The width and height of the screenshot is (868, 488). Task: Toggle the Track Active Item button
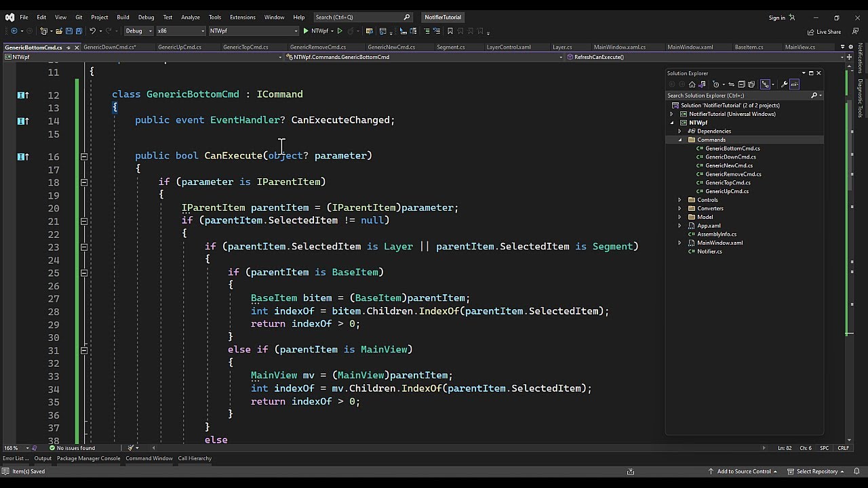click(x=765, y=84)
